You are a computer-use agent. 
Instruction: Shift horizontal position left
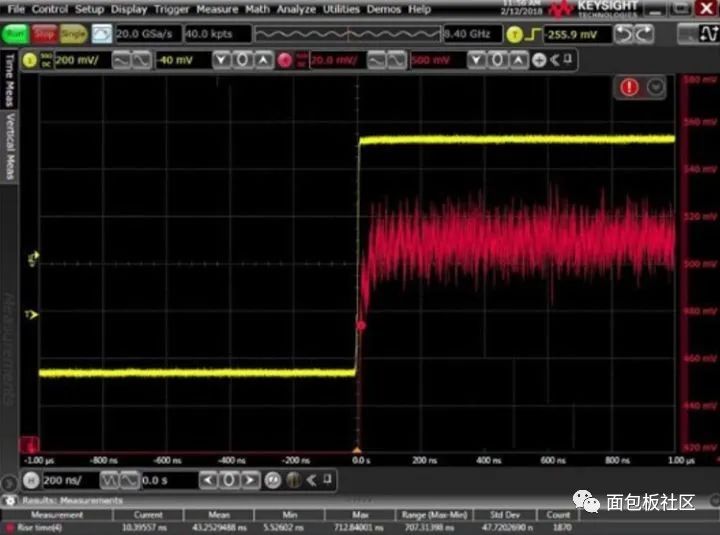(208, 480)
